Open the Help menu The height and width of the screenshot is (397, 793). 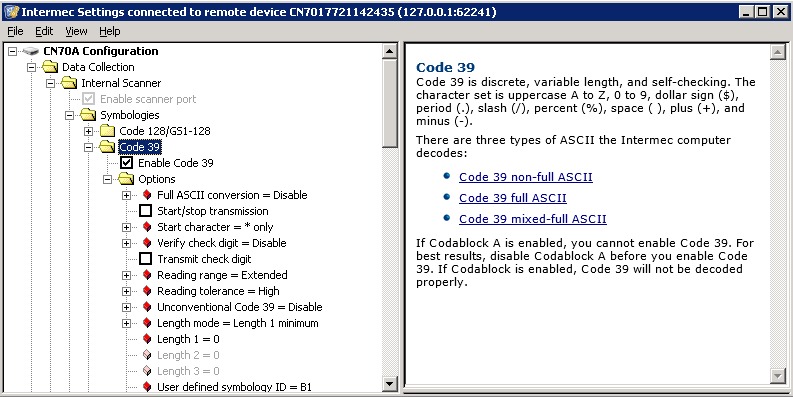pyautogui.click(x=110, y=31)
